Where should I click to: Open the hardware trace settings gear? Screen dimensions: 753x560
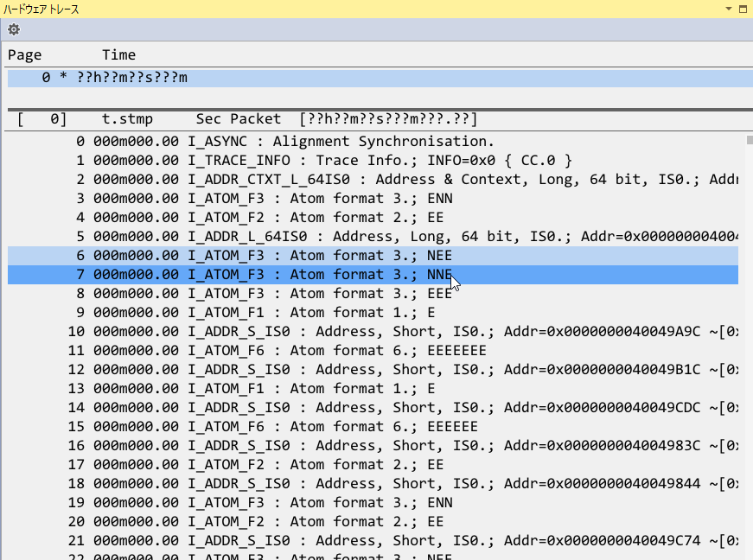14,29
